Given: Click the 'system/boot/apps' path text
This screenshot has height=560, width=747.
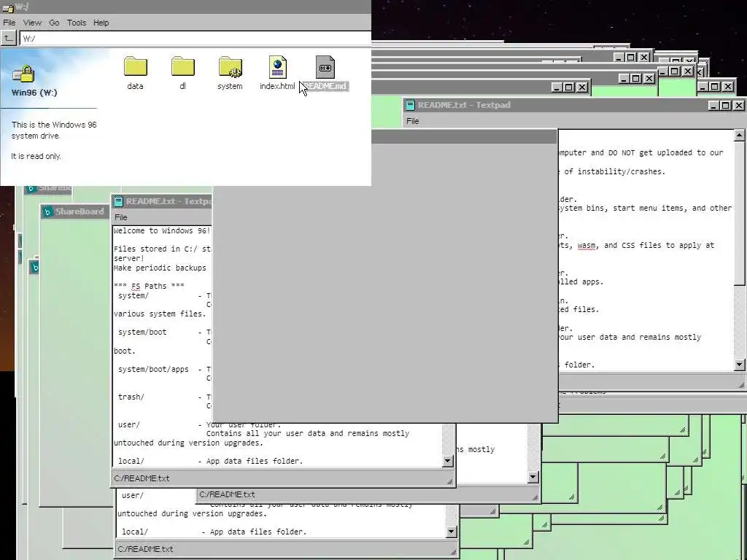Looking at the screenshot, I should pyautogui.click(x=153, y=370).
